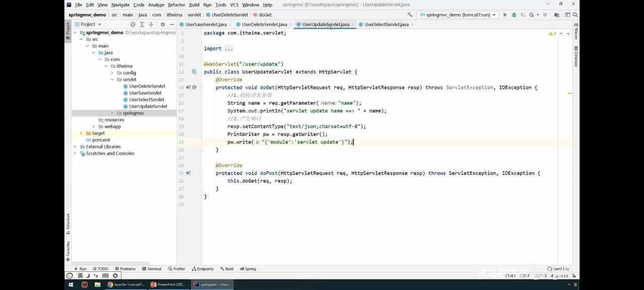Expand External Libraries node
This screenshot has width=644, height=290.
[75, 147]
